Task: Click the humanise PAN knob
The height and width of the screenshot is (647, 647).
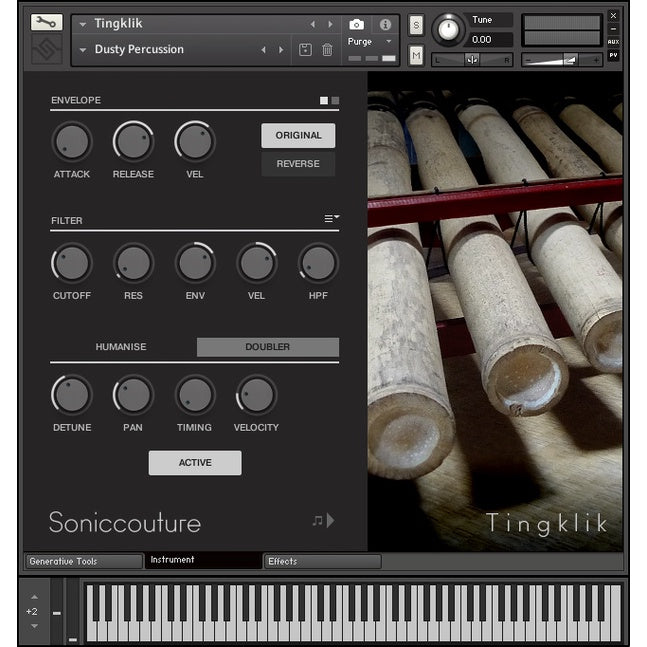Action: pyautogui.click(x=133, y=395)
